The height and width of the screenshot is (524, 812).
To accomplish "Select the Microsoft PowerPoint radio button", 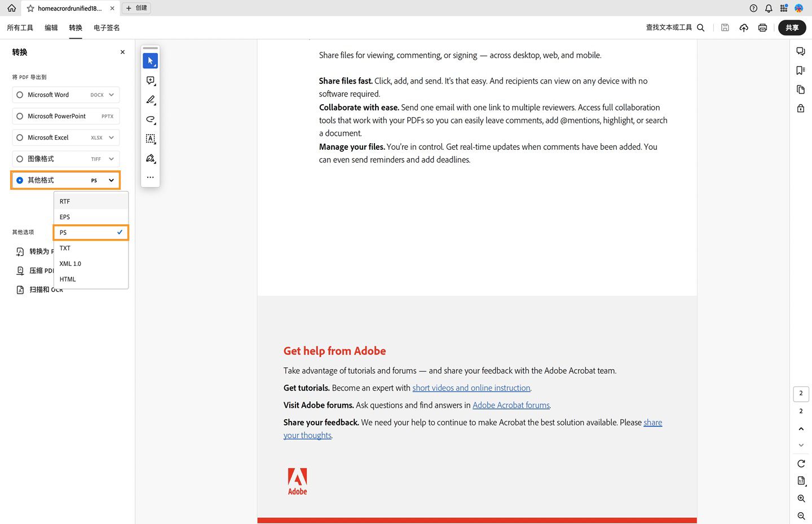I will pyautogui.click(x=20, y=116).
